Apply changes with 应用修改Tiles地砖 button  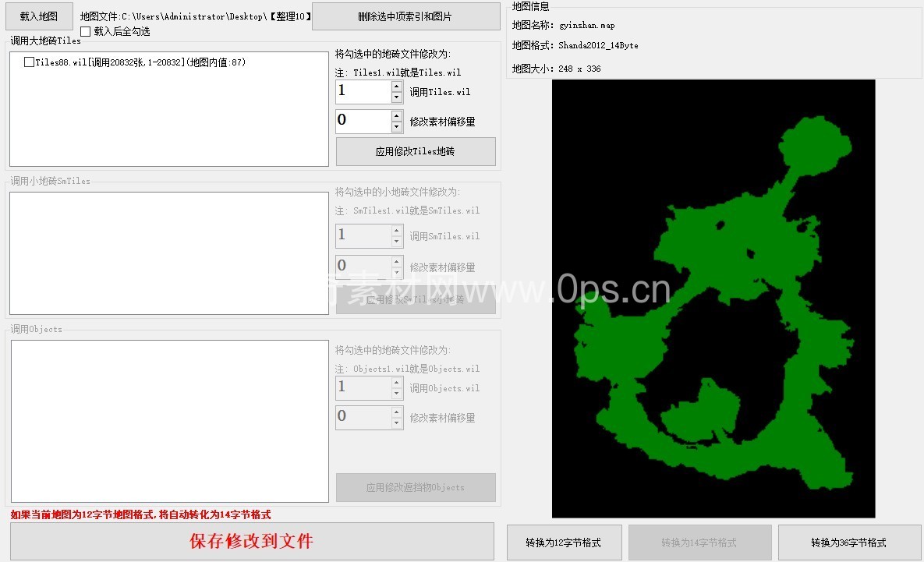(x=416, y=152)
